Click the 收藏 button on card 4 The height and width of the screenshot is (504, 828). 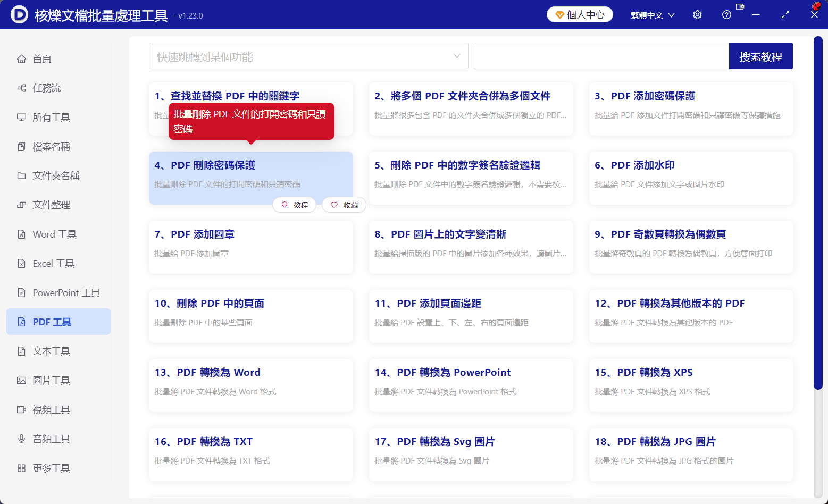click(344, 205)
